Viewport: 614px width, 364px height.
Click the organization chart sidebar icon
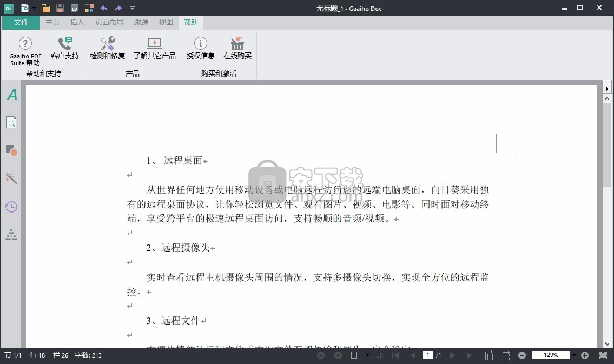pyautogui.click(x=11, y=235)
